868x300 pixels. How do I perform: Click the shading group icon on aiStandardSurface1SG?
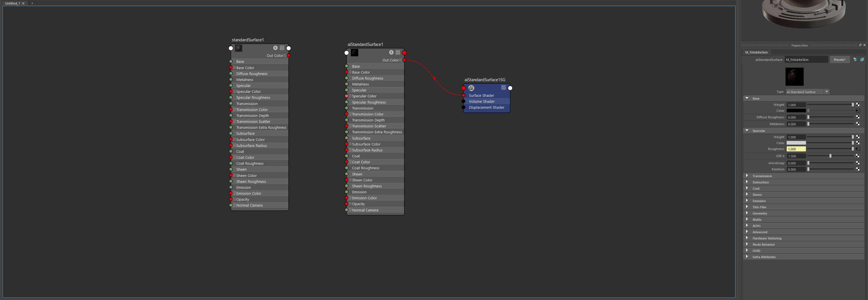471,88
